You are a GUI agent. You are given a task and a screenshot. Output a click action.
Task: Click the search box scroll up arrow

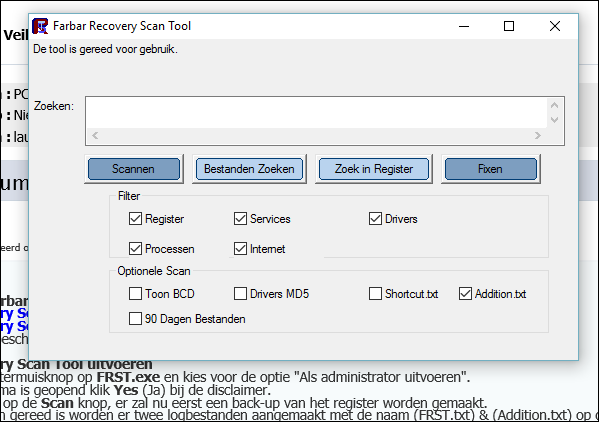(555, 105)
